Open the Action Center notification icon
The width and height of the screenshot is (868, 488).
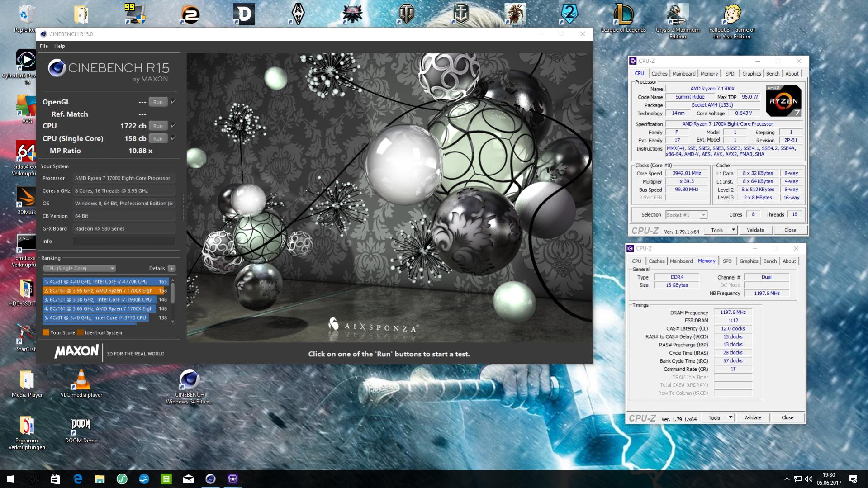pos(853,479)
